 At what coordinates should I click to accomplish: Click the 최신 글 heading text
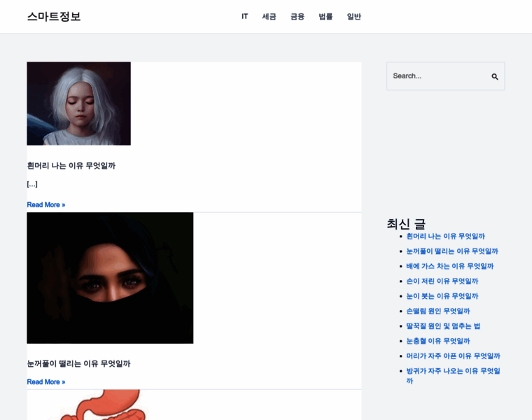406,224
